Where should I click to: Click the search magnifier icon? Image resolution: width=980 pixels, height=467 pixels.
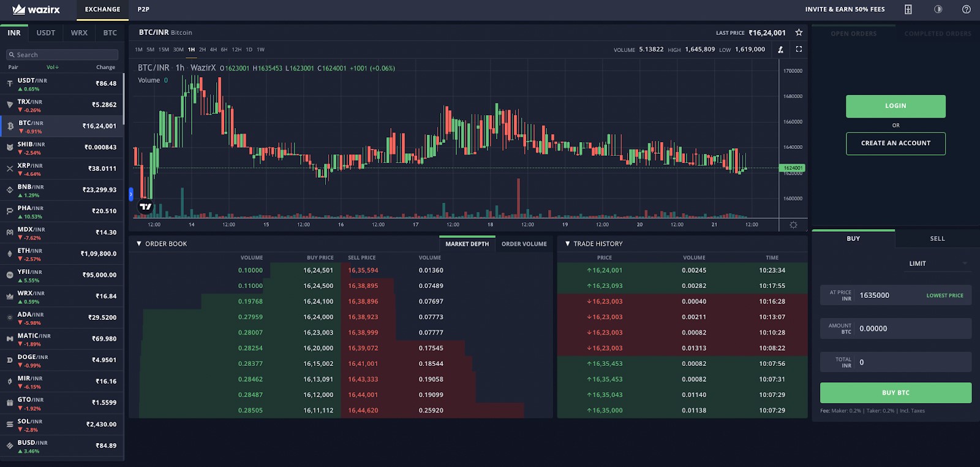point(12,55)
